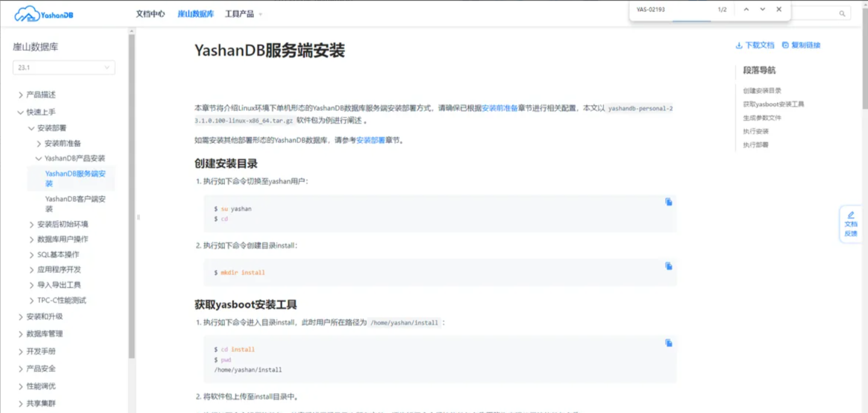Click the copy link icon
The width and height of the screenshot is (868, 413).
[x=785, y=45]
